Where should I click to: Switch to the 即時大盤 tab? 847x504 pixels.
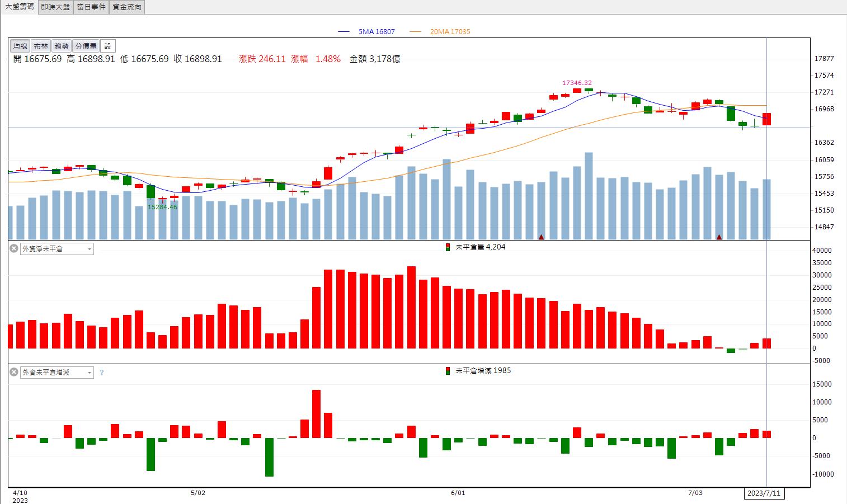pos(56,7)
